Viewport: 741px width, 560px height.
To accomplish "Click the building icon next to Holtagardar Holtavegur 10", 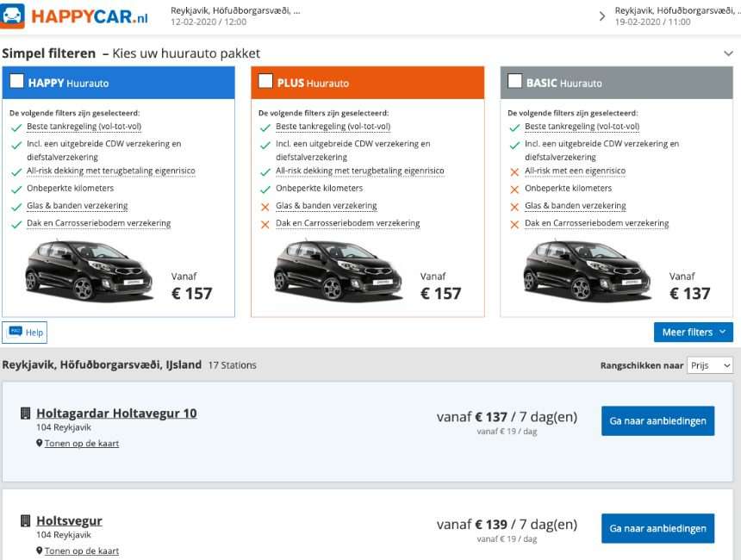I will pyautogui.click(x=26, y=414).
